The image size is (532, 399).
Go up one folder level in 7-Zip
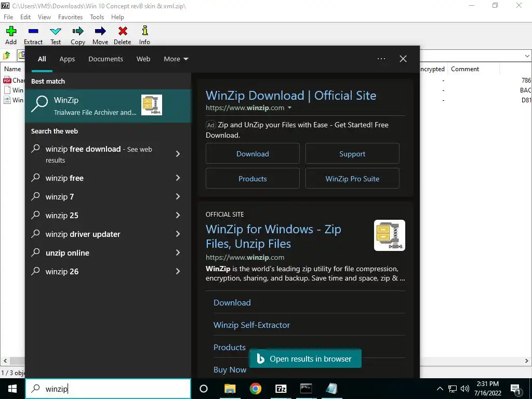pos(6,55)
